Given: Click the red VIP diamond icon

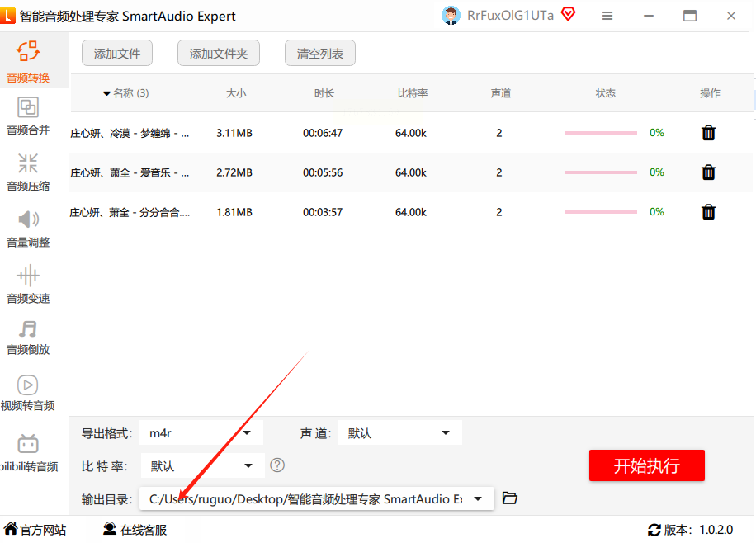Looking at the screenshot, I should point(569,15).
